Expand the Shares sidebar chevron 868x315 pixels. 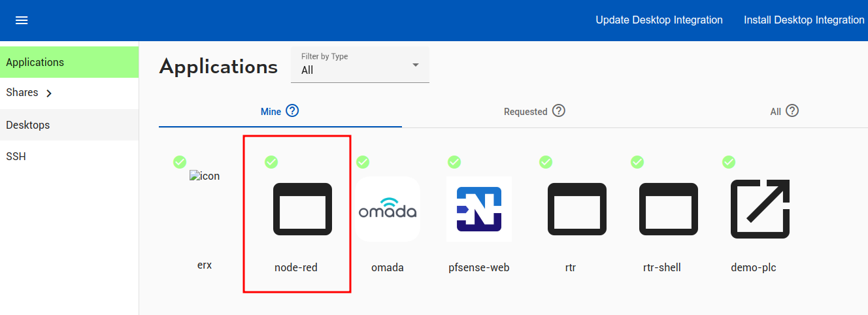pos(49,93)
